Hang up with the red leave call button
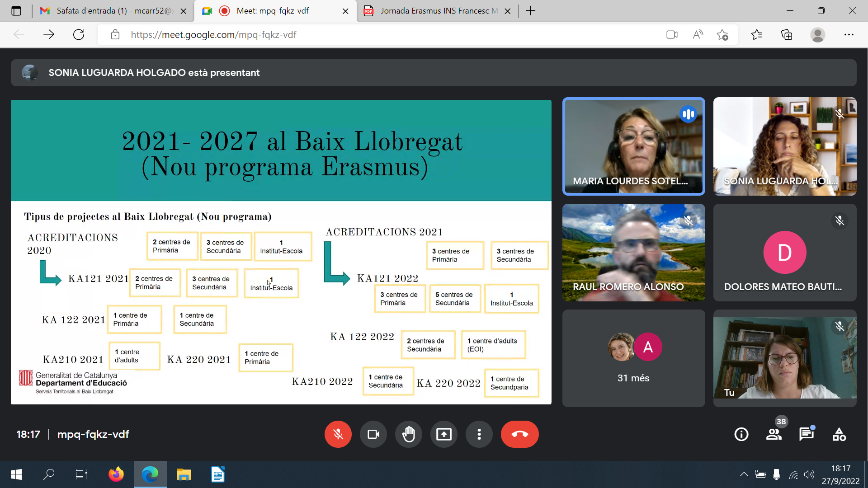Viewport: 868px width, 488px height. coord(519,434)
